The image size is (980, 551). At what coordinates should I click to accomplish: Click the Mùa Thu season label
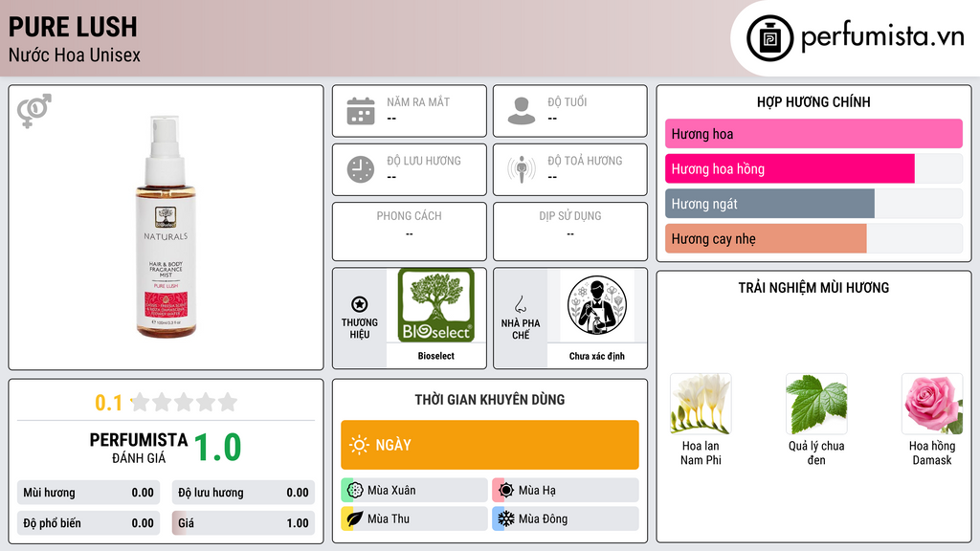pos(389,518)
